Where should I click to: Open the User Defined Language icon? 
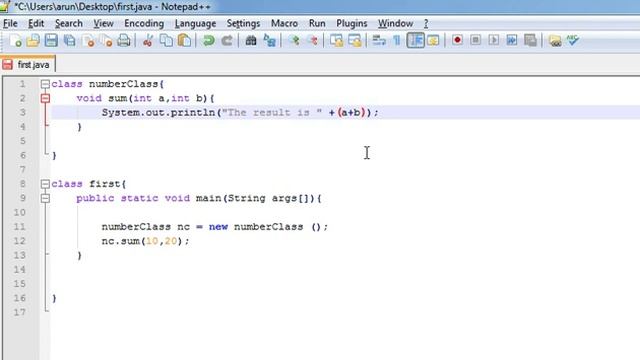[433, 40]
